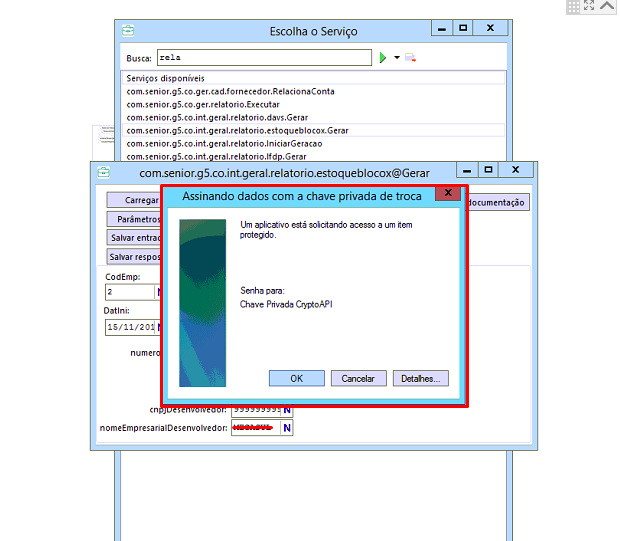Screen dimensions: 620x541
Task: Open the dropdown arrow beside the run button
Action: point(396,58)
